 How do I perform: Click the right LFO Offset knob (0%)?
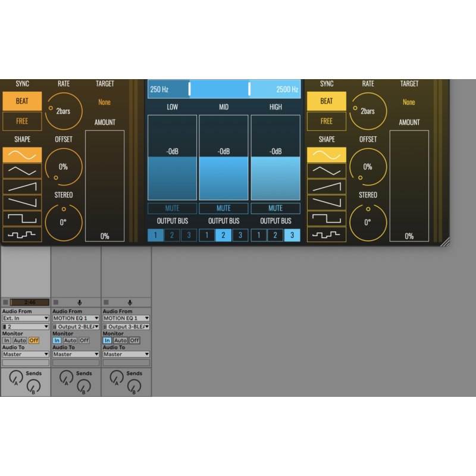(x=368, y=167)
